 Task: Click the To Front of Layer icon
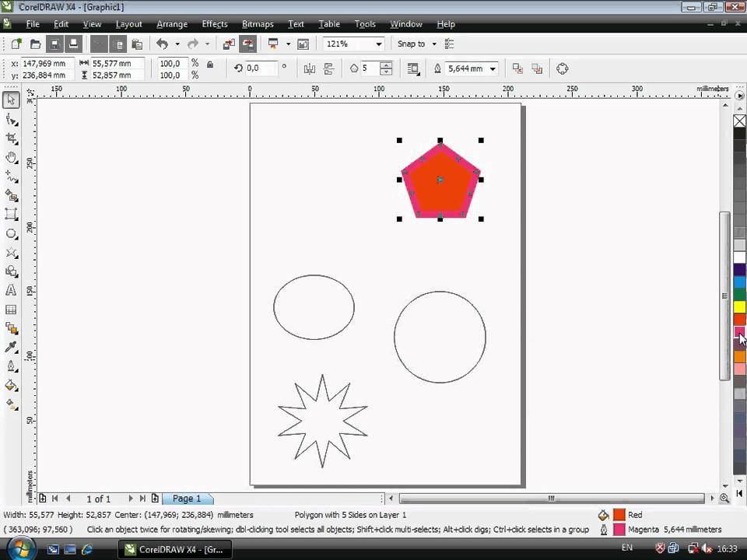pos(518,68)
